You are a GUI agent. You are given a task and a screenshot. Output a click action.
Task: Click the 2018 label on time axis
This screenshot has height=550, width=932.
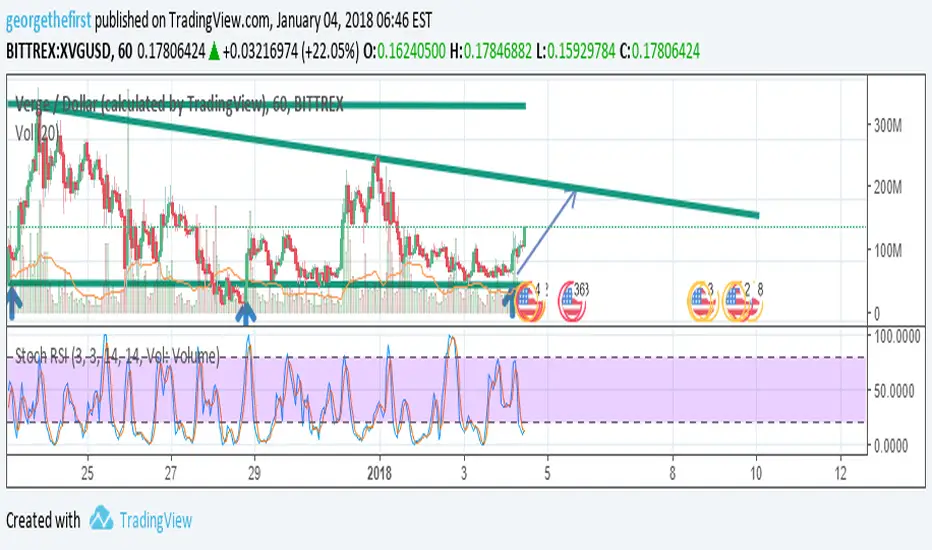379,473
